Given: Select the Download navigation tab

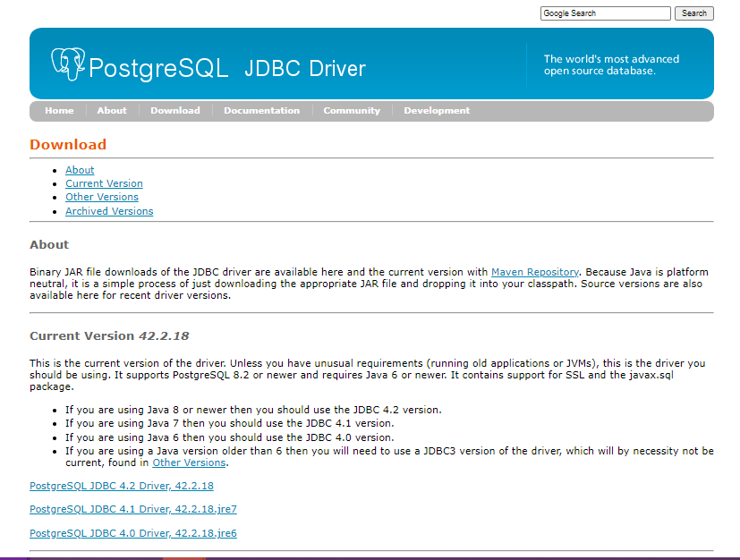Looking at the screenshot, I should coord(174,110).
